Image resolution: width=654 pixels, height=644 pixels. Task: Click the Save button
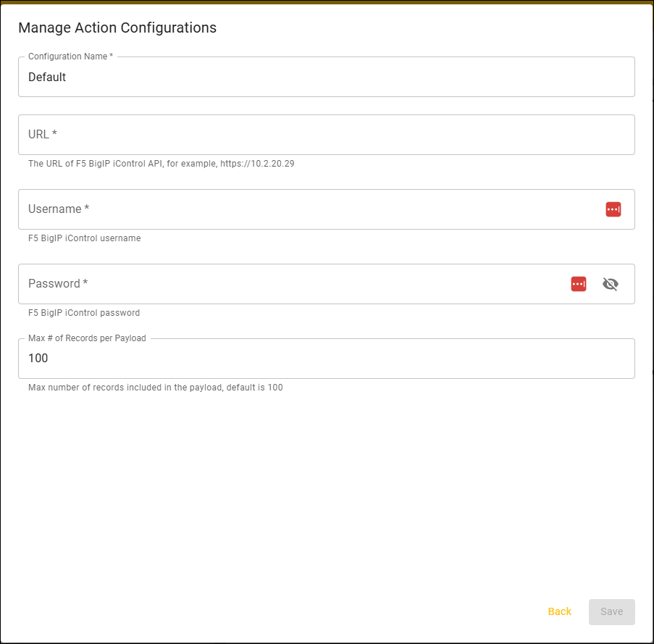click(x=612, y=612)
